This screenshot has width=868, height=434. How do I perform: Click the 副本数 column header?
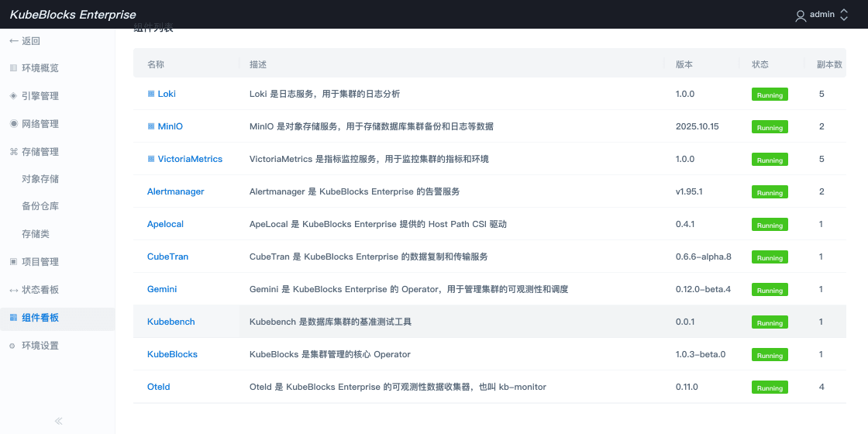[x=830, y=64]
